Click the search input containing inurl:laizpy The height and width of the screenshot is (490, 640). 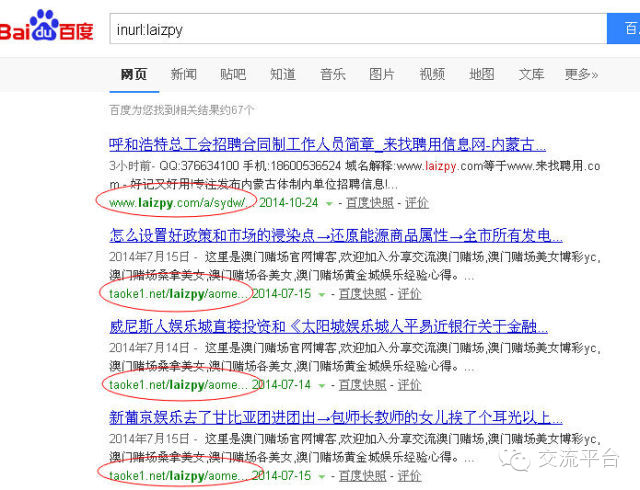[358, 29]
